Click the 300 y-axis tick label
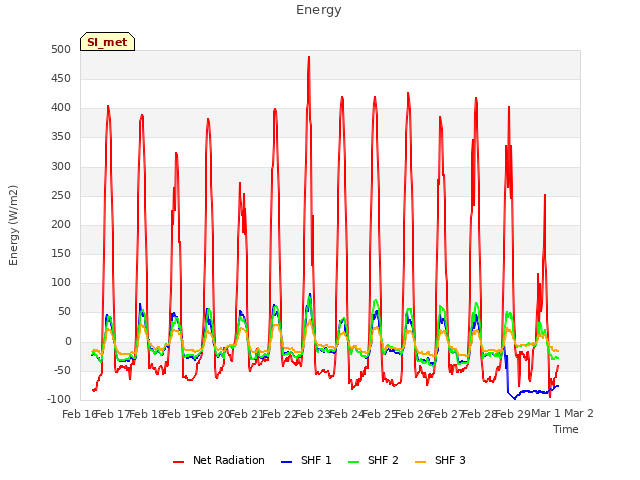The width and height of the screenshot is (640, 480). [x=61, y=167]
